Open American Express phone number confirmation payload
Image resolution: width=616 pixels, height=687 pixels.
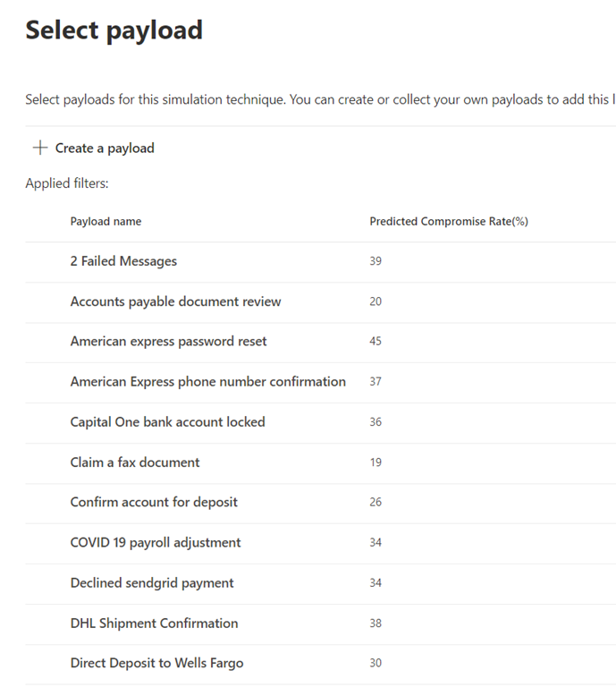[207, 382]
